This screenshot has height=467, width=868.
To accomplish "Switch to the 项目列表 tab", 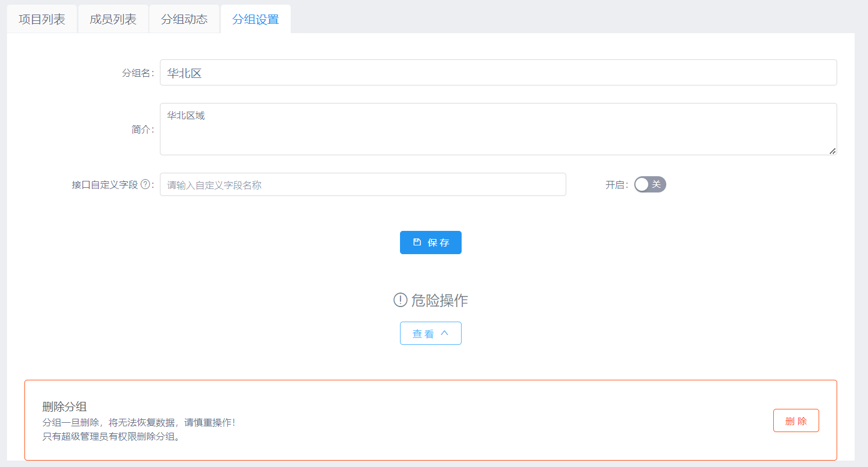I will pyautogui.click(x=42, y=19).
